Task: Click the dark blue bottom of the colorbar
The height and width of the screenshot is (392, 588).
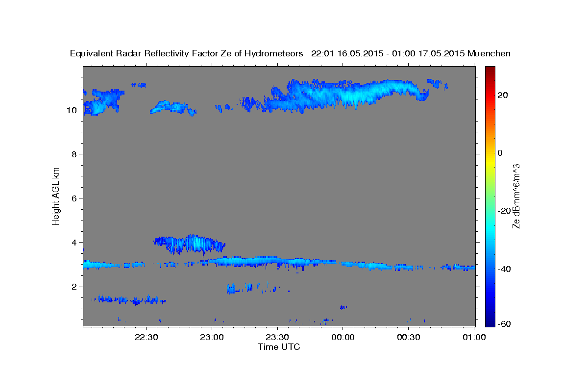Action: pos(490,322)
